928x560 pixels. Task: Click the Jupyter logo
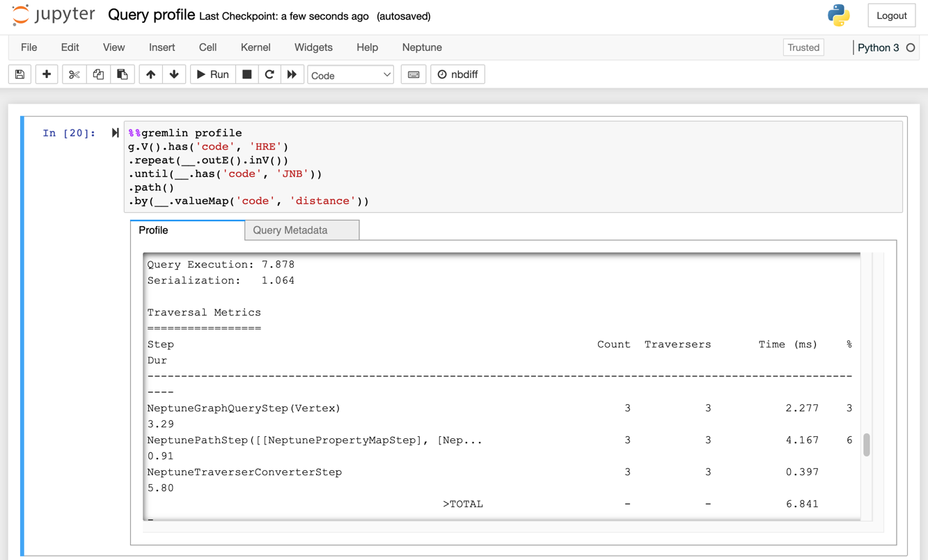pyautogui.click(x=54, y=15)
